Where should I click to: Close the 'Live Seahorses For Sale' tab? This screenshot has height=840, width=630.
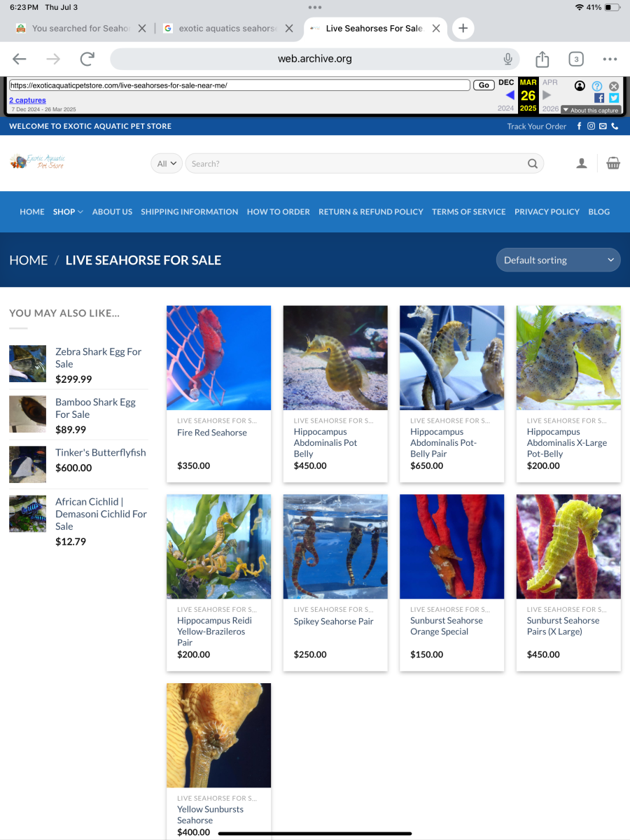coord(436,29)
